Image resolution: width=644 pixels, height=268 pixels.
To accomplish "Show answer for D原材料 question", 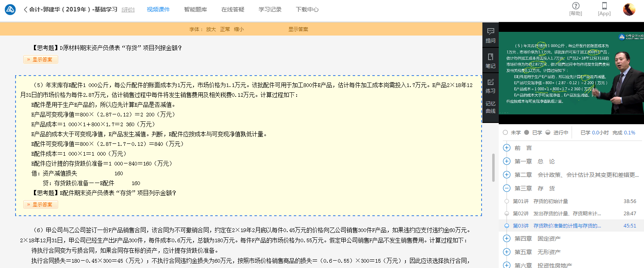I will click(x=41, y=60).
